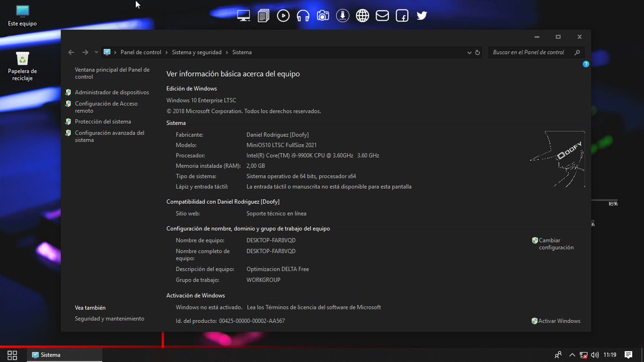The width and height of the screenshot is (644, 362).
Task: Open the headphones music icon in the dock
Action: [x=303, y=16]
